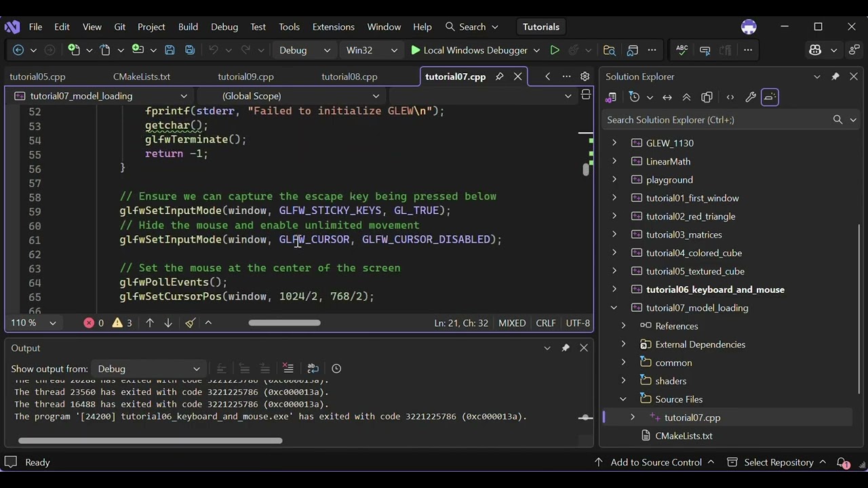Clear All output icon in Output panel
This screenshot has height=488, width=868.
pyautogui.click(x=288, y=368)
